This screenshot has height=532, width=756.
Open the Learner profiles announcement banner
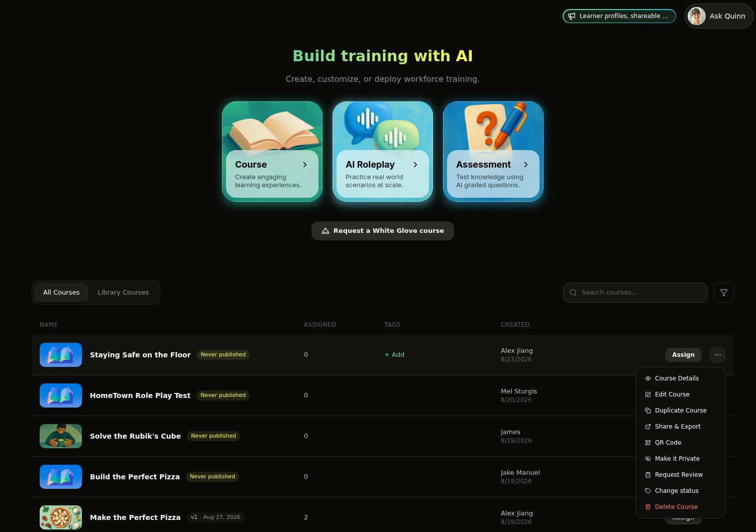click(x=619, y=16)
